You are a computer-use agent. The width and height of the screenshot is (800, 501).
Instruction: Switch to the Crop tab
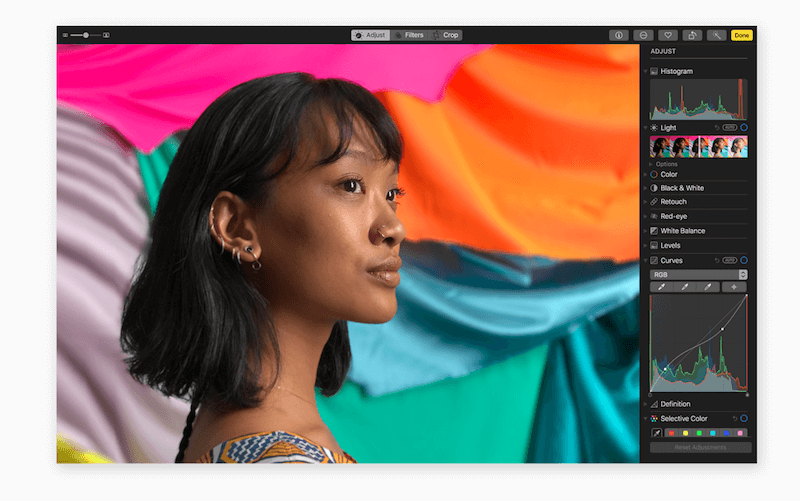pos(446,35)
